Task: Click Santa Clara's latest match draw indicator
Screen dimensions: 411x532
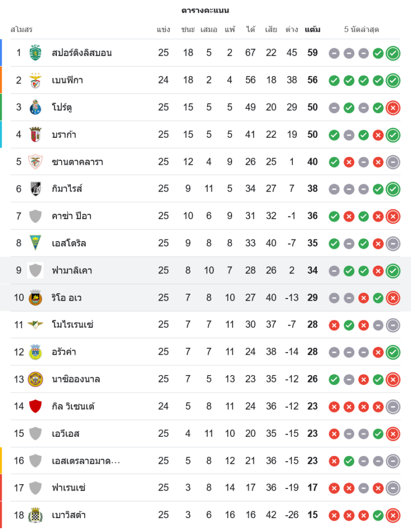Action: 393,162
